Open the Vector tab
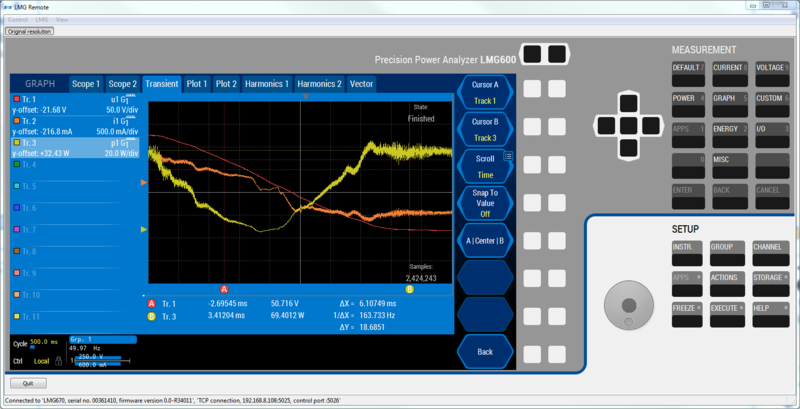The height and width of the screenshot is (409, 800). tap(361, 84)
